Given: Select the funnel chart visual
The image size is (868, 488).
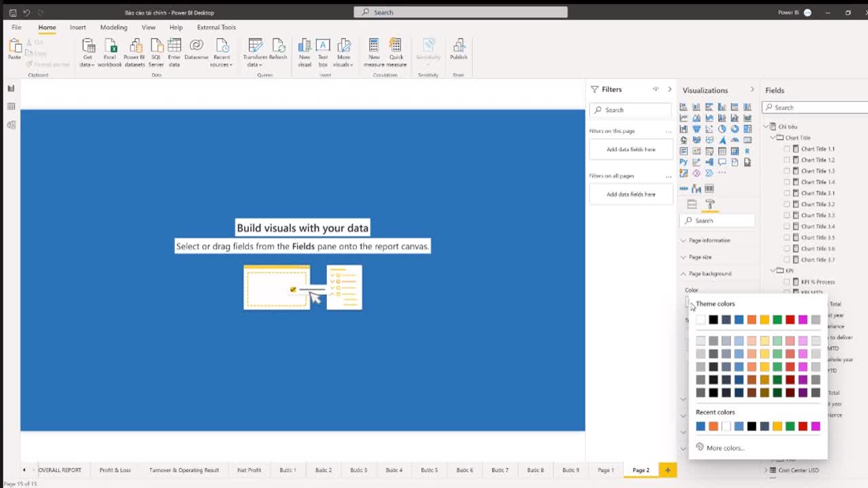Looking at the screenshot, I should [x=696, y=129].
